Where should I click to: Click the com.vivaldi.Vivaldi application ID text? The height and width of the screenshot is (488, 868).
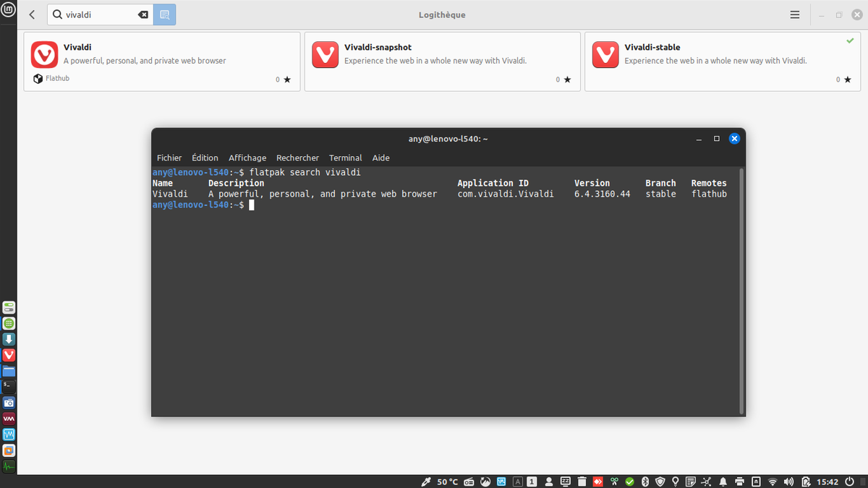tap(506, 194)
